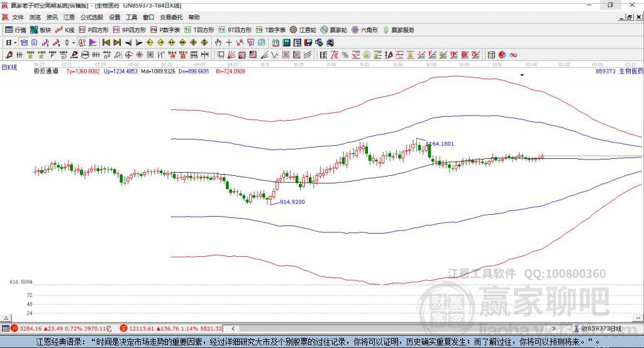
Task: Click the red-blue yin-yang icon
Action: pyautogui.click(x=502, y=55)
